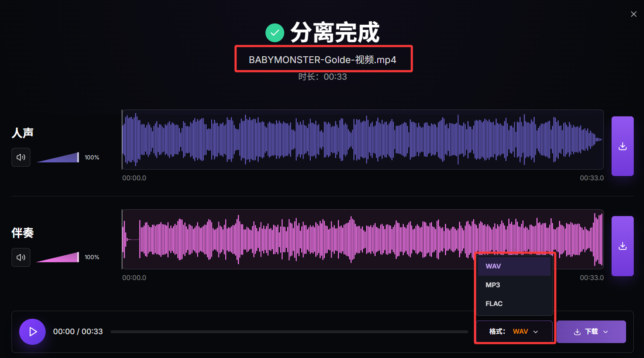644x358 pixels.
Task: Click the 人声 track label
Action: pyautogui.click(x=23, y=133)
